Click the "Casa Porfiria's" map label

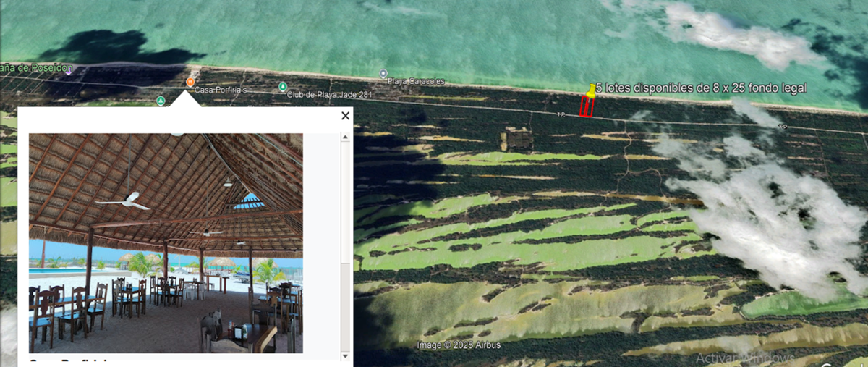(221, 90)
